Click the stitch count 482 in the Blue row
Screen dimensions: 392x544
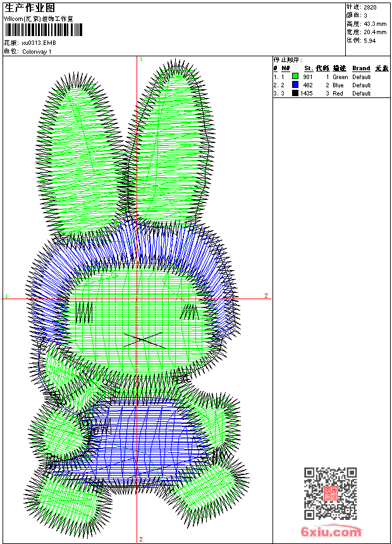(308, 85)
